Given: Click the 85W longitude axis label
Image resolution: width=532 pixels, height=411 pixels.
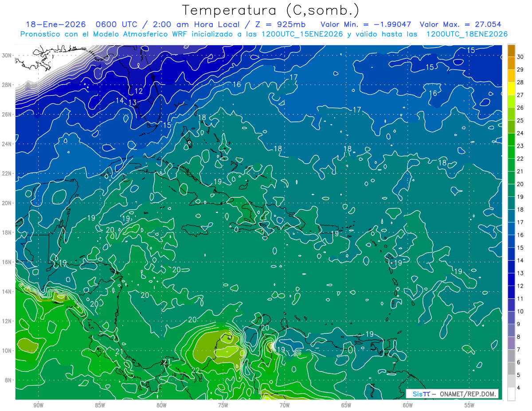Looking at the screenshot, I should (x=100, y=404).
